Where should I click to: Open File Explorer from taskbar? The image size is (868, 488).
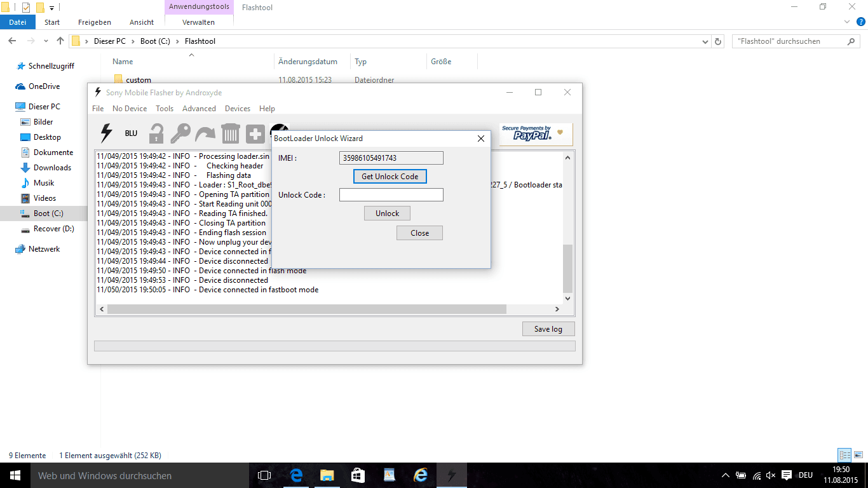(x=327, y=475)
